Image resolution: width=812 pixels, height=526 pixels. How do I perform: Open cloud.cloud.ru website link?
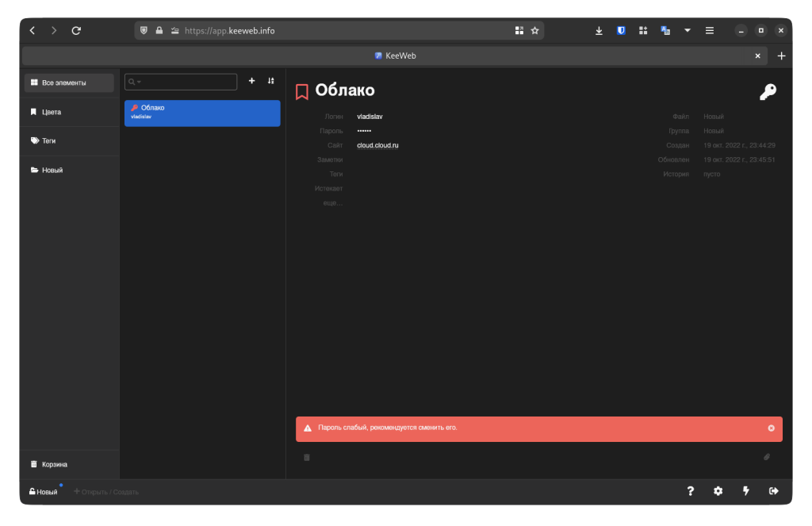pyautogui.click(x=377, y=146)
